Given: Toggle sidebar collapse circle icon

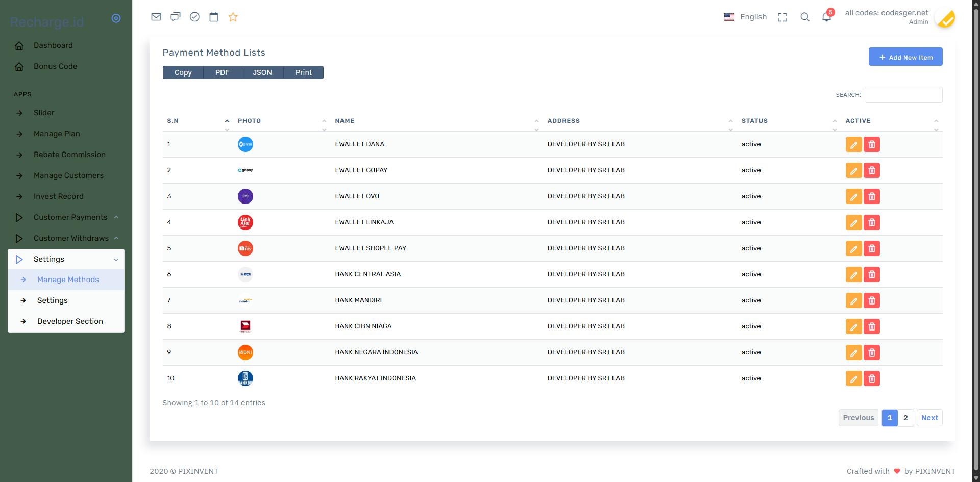Looking at the screenshot, I should coord(116,18).
